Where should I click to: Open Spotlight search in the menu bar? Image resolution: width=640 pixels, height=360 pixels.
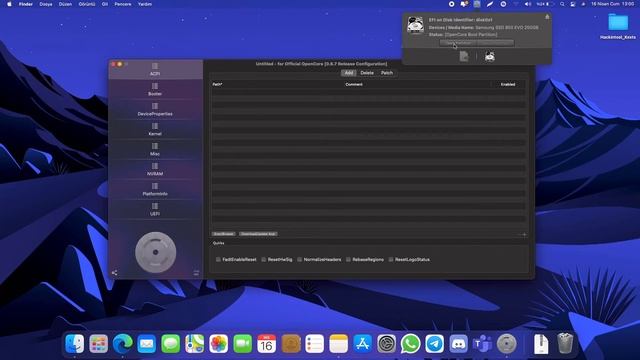coord(562,4)
